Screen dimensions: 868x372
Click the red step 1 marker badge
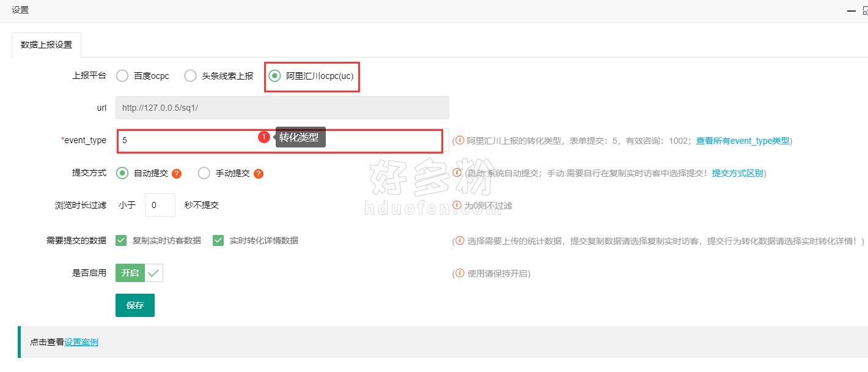tap(263, 138)
